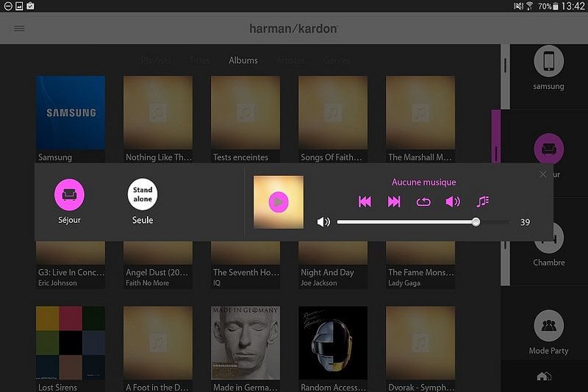
Task: Click the Aucune musique label
Action: 424,182
